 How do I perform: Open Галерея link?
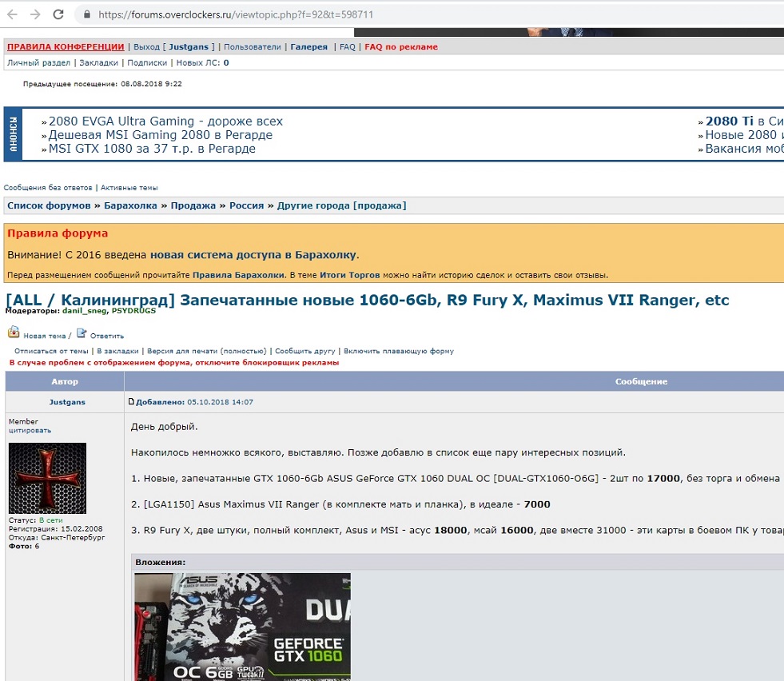[x=309, y=46]
